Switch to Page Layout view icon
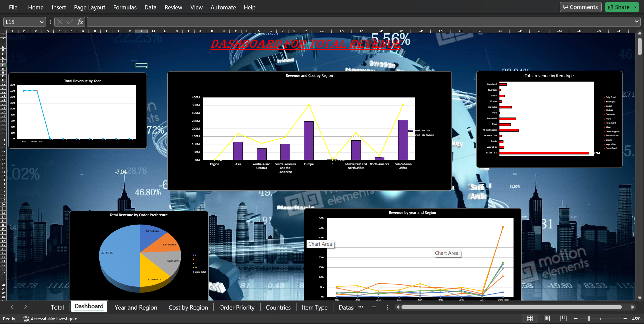Image resolution: width=644 pixels, height=324 pixels. point(546,319)
